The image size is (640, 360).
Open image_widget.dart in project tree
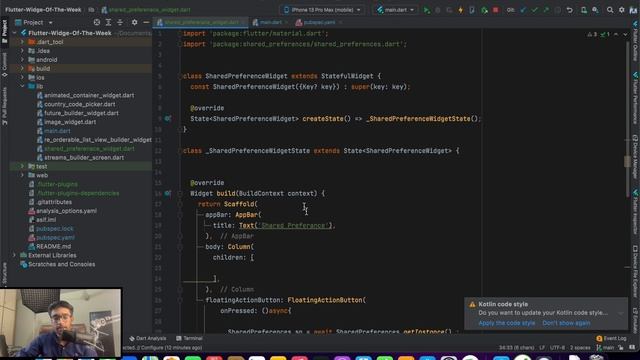67,122
